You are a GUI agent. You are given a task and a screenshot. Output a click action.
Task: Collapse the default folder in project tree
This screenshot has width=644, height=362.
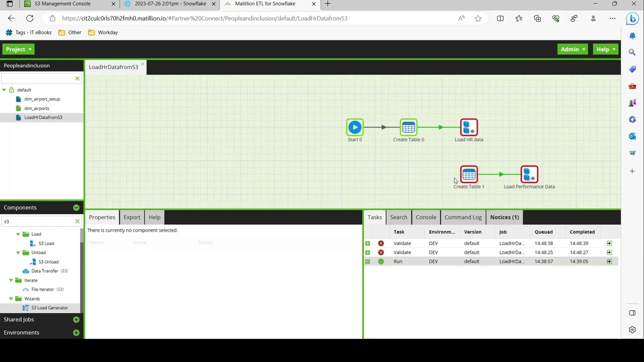point(4,90)
